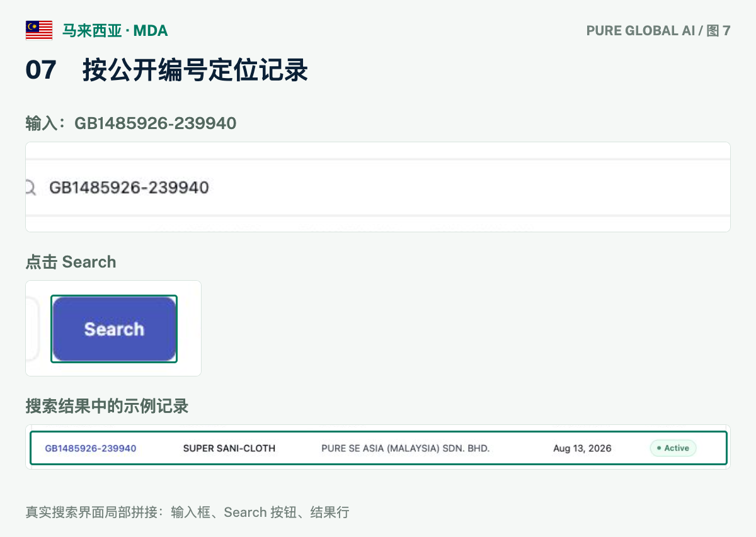This screenshot has height=537, width=756.
Task: Click the 点击 Search label
Action: 71,262
